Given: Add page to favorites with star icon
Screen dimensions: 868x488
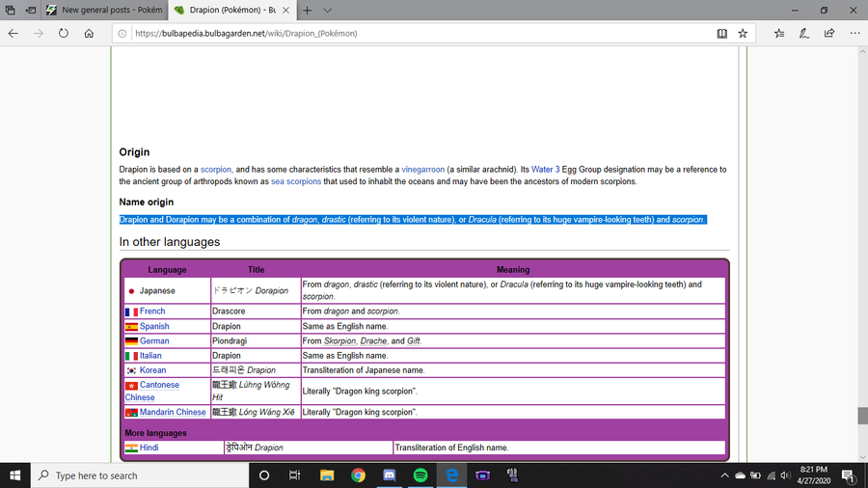Looking at the screenshot, I should point(743,33).
